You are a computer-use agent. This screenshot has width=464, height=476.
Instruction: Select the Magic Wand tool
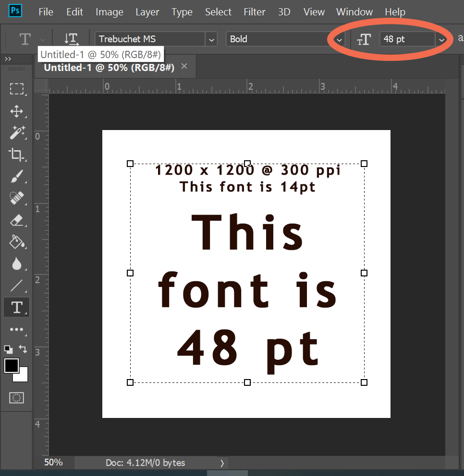click(17, 132)
